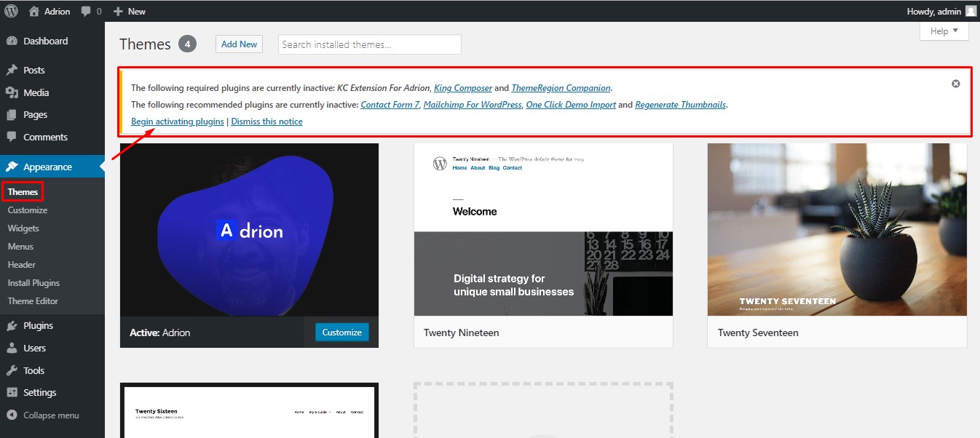Click Howdy, admin account menu
The width and height of the screenshot is (980, 438).
934,12
